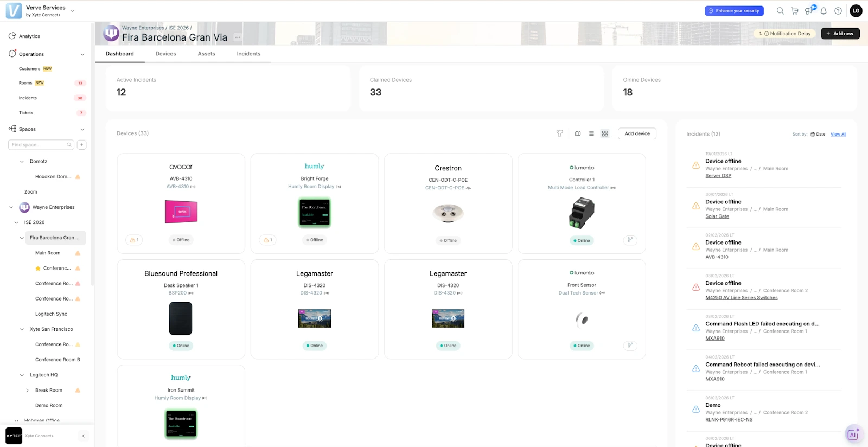Open the help question mark icon
Viewport: 868px width, 447px height.
click(838, 11)
